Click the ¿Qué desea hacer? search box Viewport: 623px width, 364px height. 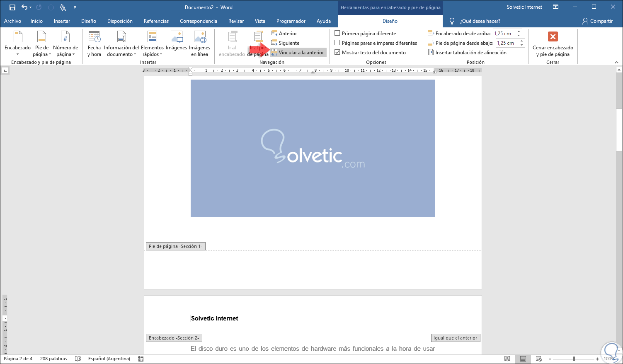point(480,21)
